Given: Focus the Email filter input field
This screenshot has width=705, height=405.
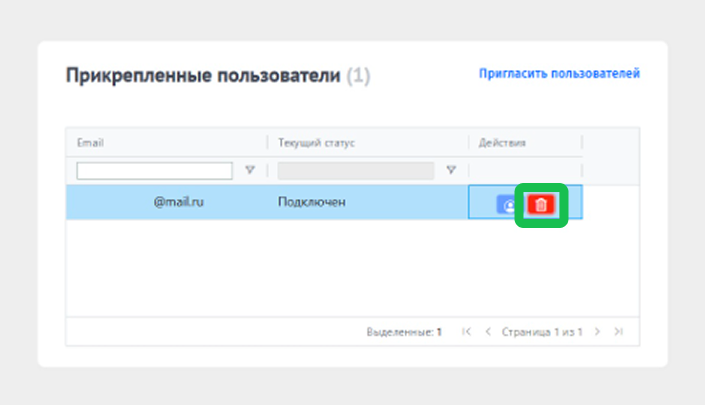Looking at the screenshot, I should [x=155, y=171].
